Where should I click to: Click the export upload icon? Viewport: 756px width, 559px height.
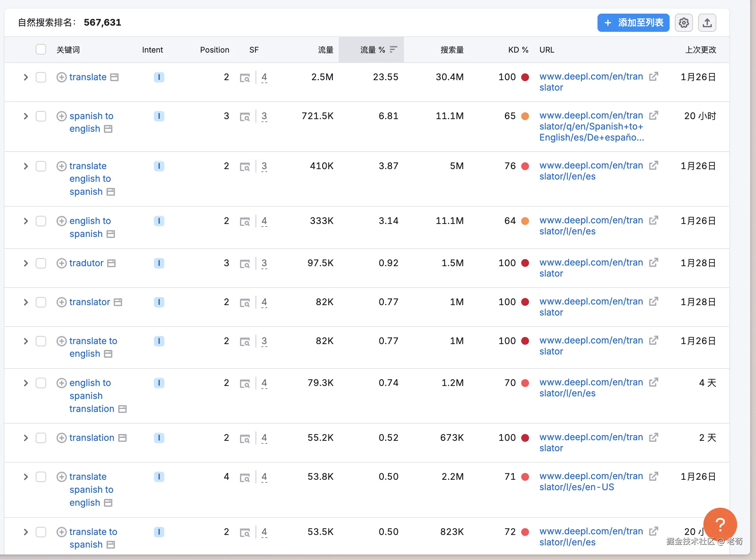[707, 23]
